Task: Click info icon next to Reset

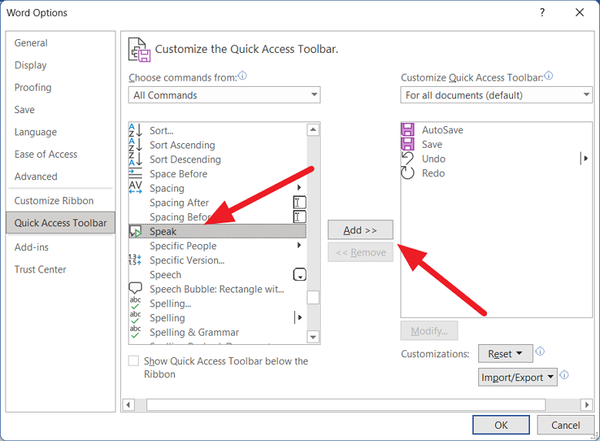Action: pyautogui.click(x=540, y=351)
